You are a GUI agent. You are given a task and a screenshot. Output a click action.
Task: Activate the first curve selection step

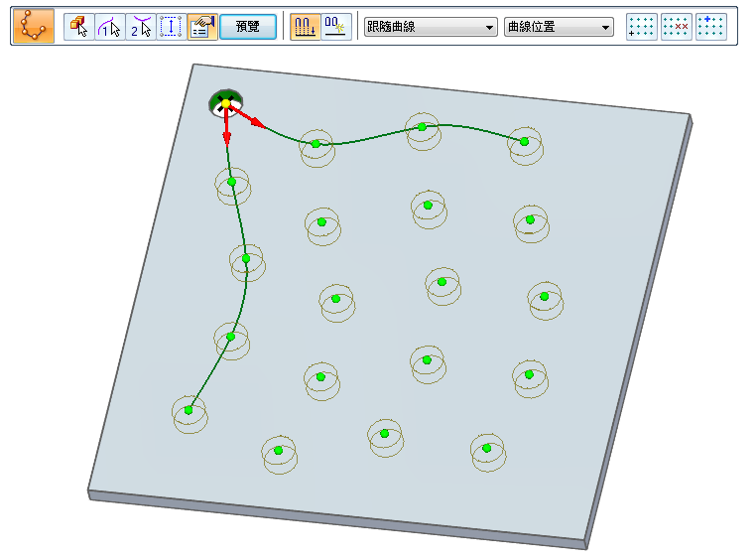pos(109,27)
